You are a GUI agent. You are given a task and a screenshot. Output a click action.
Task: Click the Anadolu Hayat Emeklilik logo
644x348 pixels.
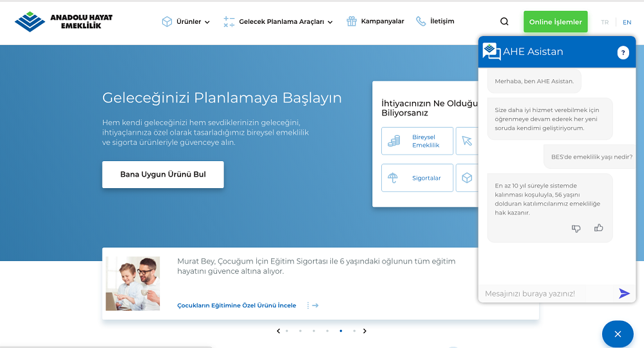point(63,21)
